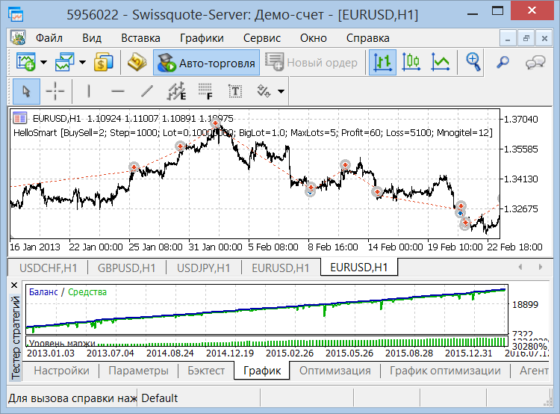The height and width of the screenshot is (414, 560).
Task: Switch chart to candlesticks mode
Action: 411,63
